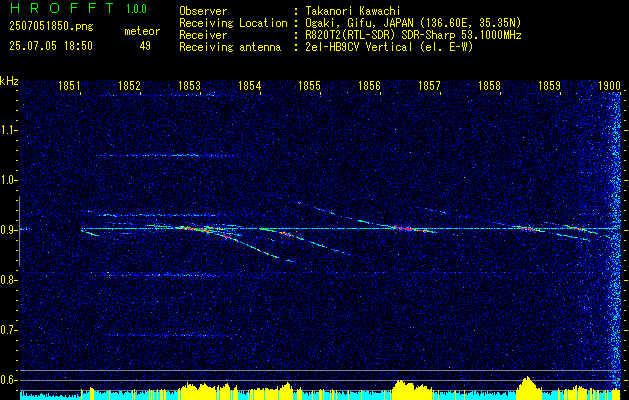Select the name Takanori Kawachi
Viewport: 629px width, 400px height.
353,11
